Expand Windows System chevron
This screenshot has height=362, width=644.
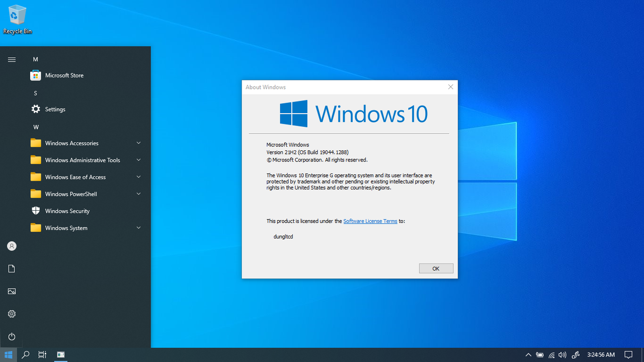pyautogui.click(x=138, y=228)
